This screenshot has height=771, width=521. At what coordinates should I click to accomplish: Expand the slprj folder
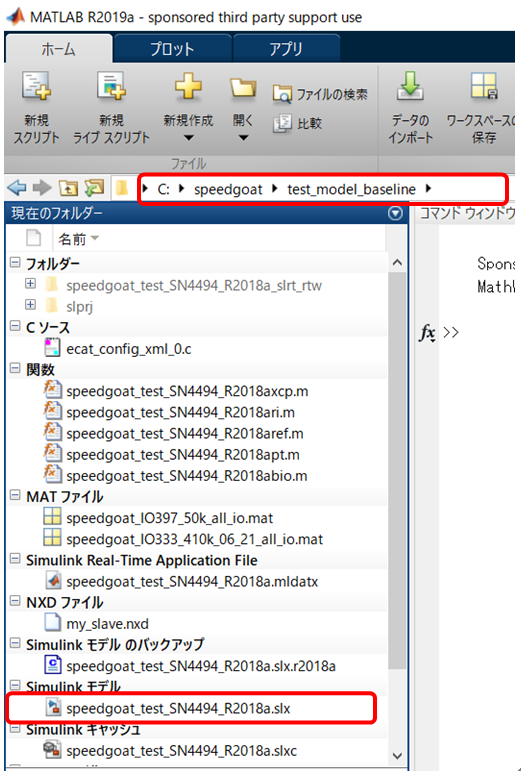(30, 305)
